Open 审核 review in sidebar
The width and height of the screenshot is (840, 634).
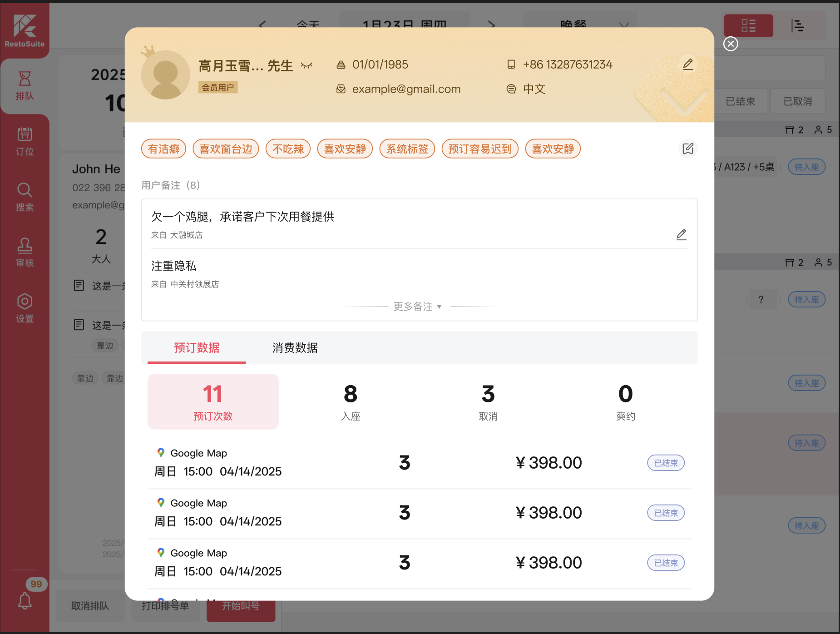25,253
